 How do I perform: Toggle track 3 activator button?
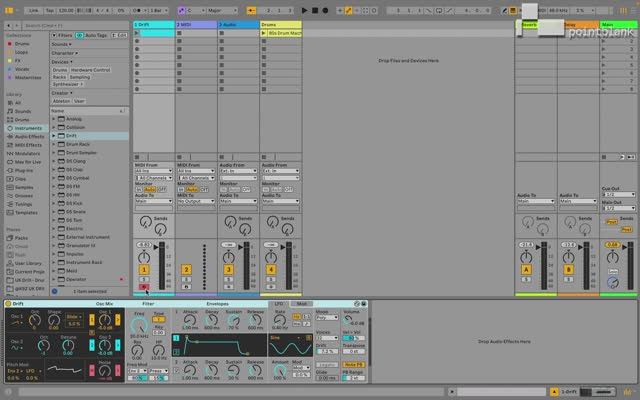[229, 269]
